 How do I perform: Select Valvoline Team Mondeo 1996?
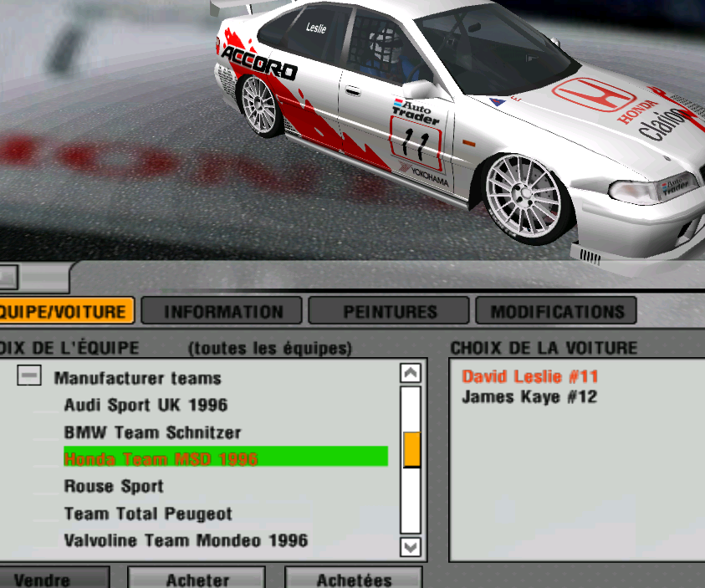coord(186,540)
